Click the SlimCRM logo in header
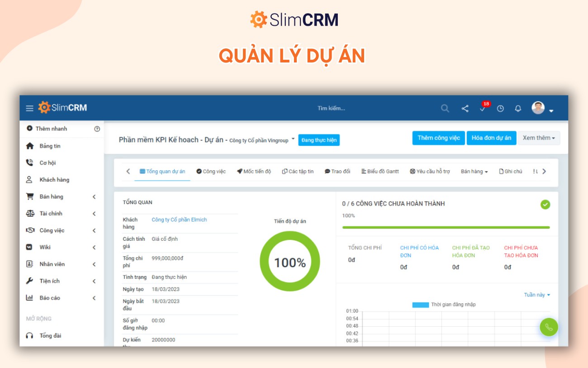Image resolution: width=588 pixels, height=368 pixels. [x=62, y=108]
